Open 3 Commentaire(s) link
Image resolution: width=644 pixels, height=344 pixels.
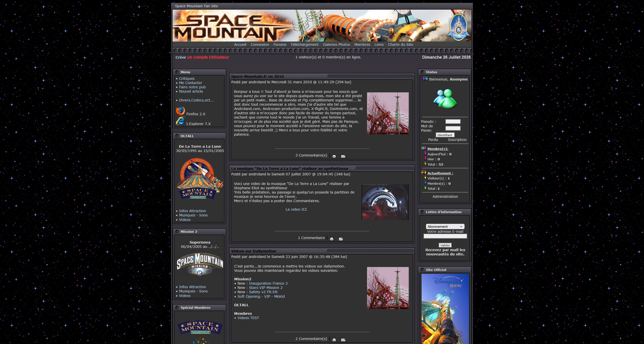point(311,155)
